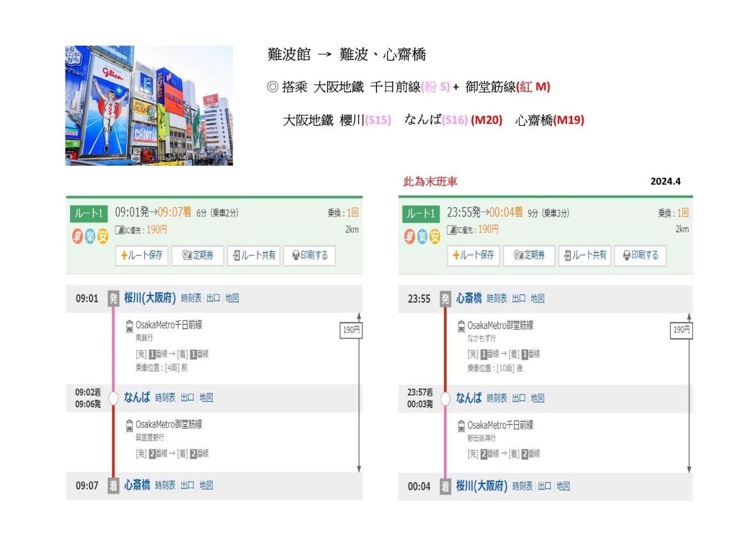The height and width of the screenshot is (534, 756).
Task: Open 時刻表 for なんば in left route
Action: [165, 398]
